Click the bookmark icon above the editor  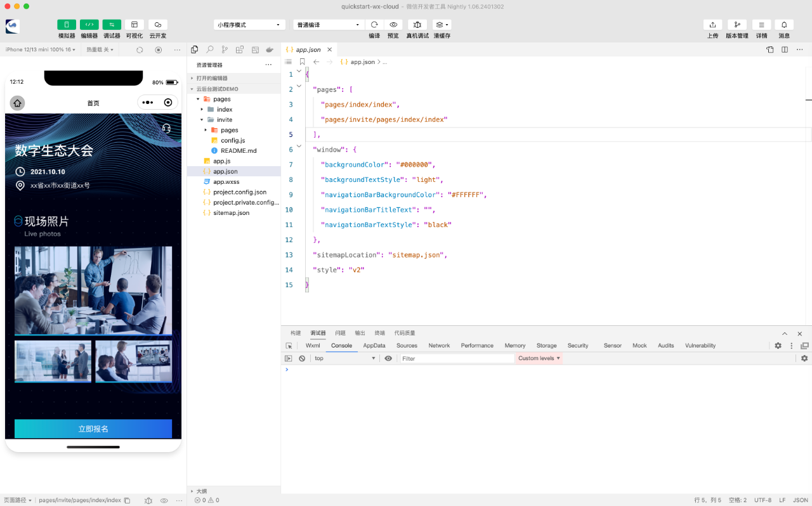pos(302,62)
